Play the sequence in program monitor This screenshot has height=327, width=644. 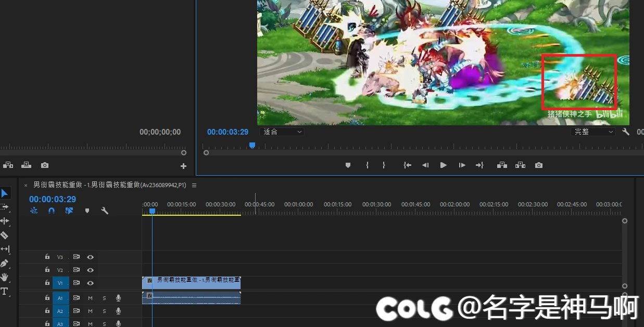pos(444,165)
